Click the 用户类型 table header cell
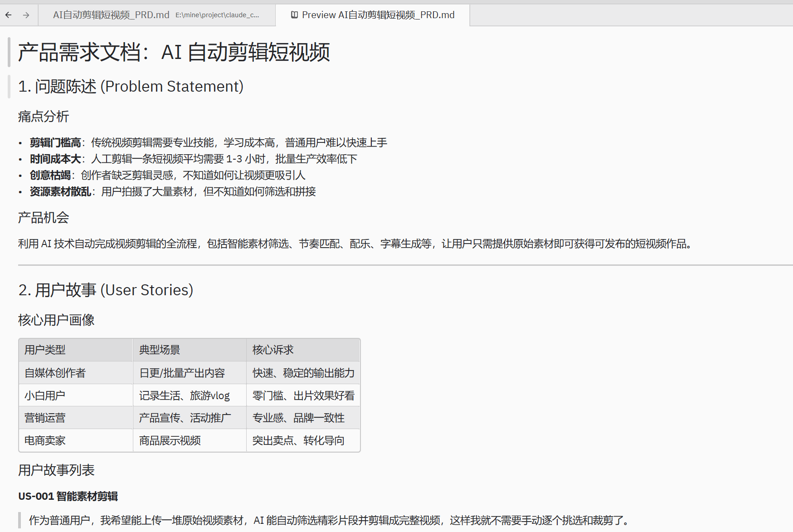 coord(45,350)
